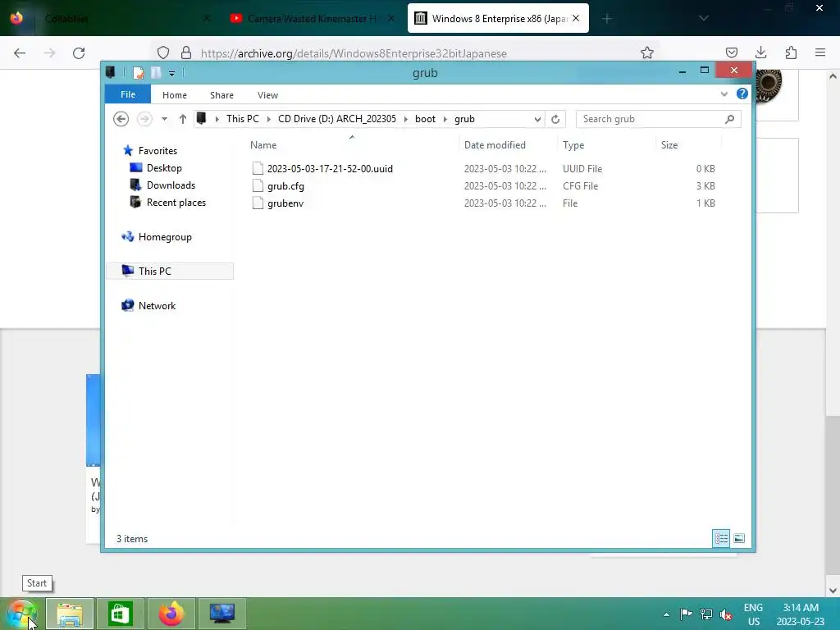Click Firefox URL address bar
The image size is (840, 630).
pyautogui.click(x=404, y=53)
